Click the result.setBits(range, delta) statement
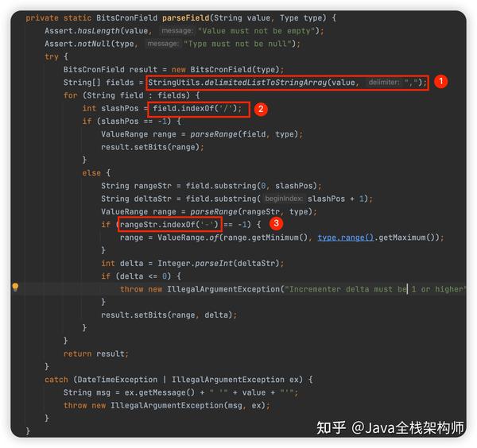477x448 pixels. pos(169,315)
